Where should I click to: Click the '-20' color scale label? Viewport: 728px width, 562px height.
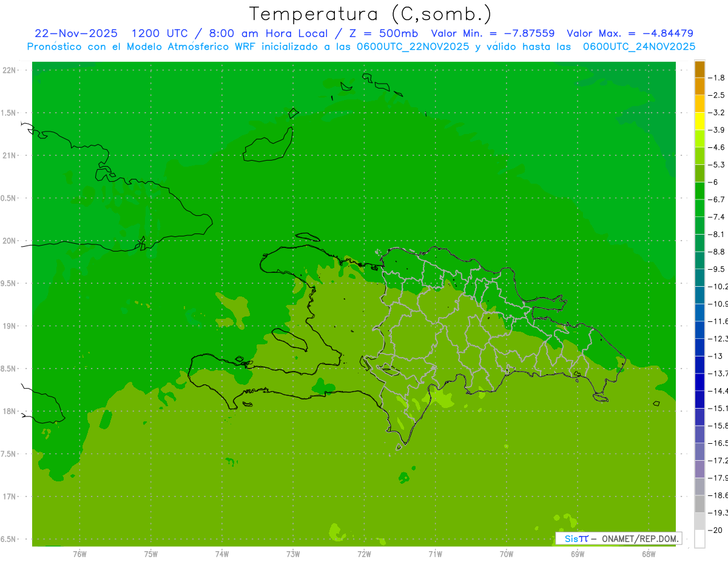pos(715,530)
